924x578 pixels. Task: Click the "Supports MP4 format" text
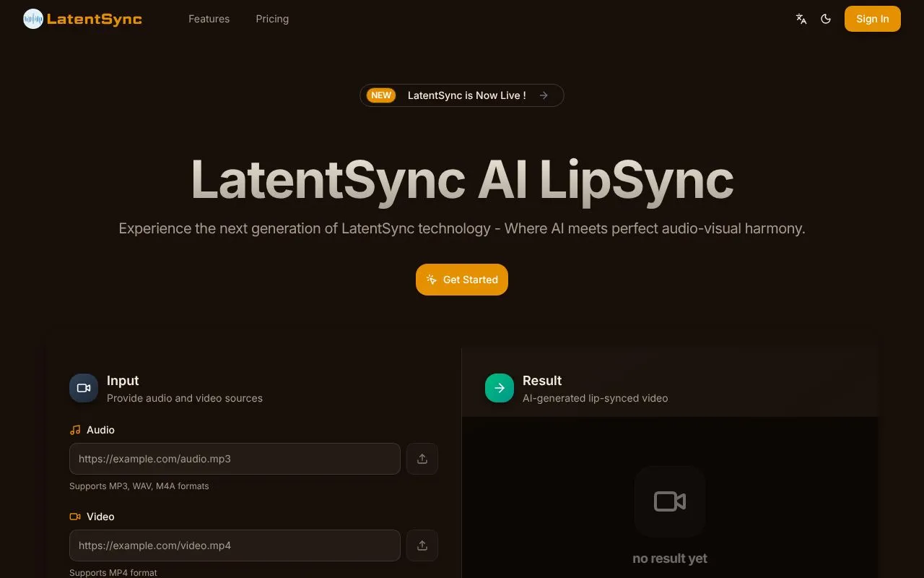coord(113,573)
